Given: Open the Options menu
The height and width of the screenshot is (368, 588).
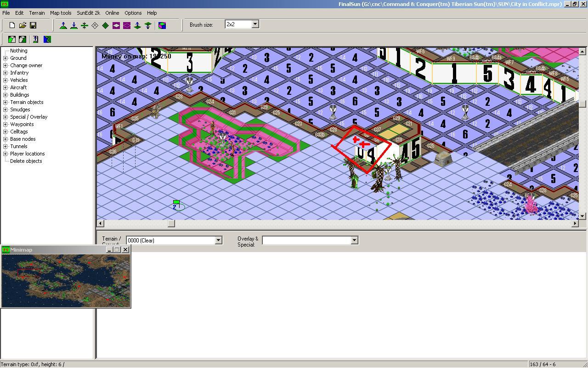Looking at the screenshot, I should pyautogui.click(x=133, y=13).
